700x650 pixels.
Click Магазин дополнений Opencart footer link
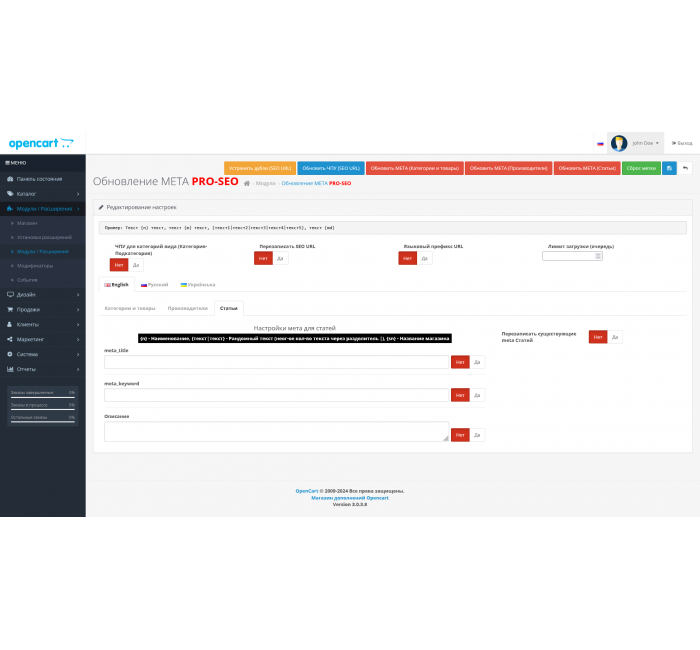(350, 498)
